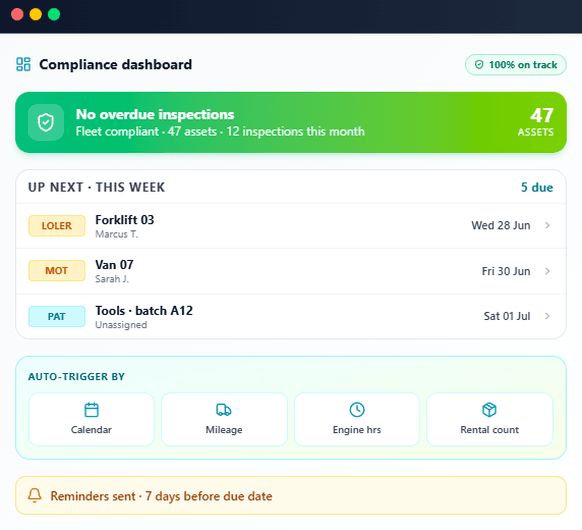This screenshot has width=582, height=530.
Task: Minimize window with yellow button
Action: click(x=36, y=14)
